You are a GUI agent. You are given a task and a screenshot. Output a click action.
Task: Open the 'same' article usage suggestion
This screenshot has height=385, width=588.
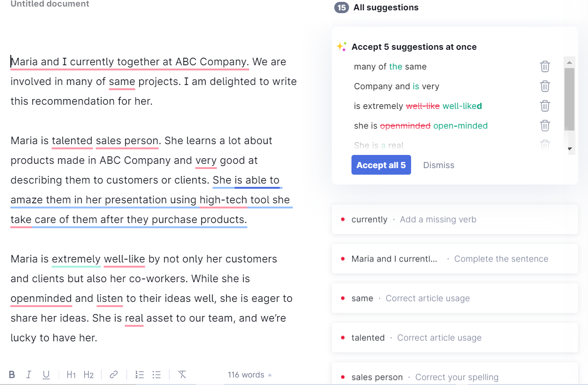(454, 298)
